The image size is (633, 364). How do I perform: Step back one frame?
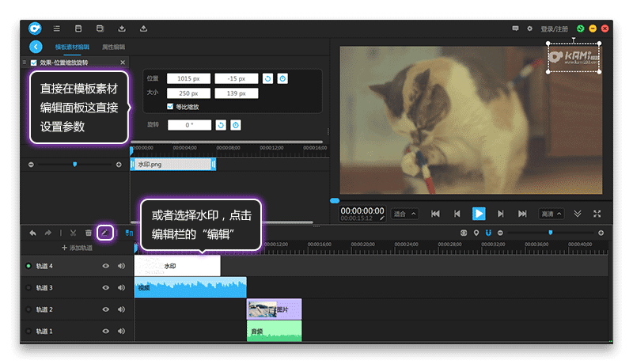(x=457, y=214)
